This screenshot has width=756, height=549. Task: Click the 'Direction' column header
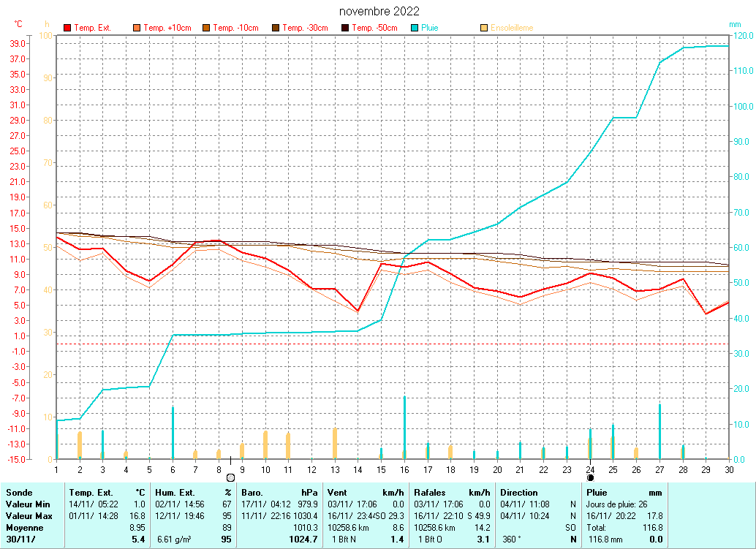point(519,493)
